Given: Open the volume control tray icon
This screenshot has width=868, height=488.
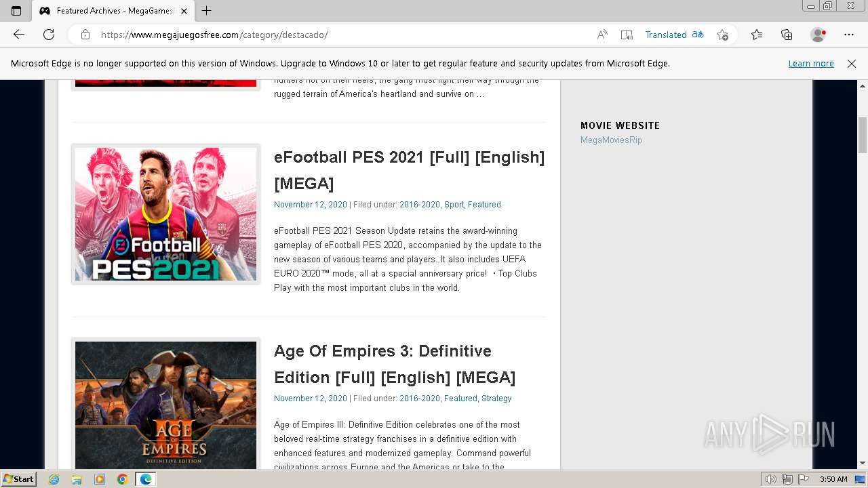Looking at the screenshot, I should click(x=771, y=479).
